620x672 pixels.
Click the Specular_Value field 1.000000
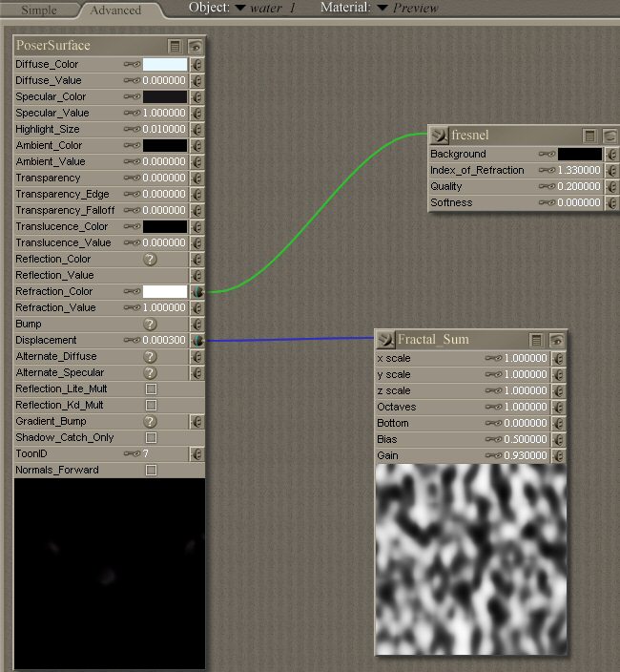click(164, 114)
